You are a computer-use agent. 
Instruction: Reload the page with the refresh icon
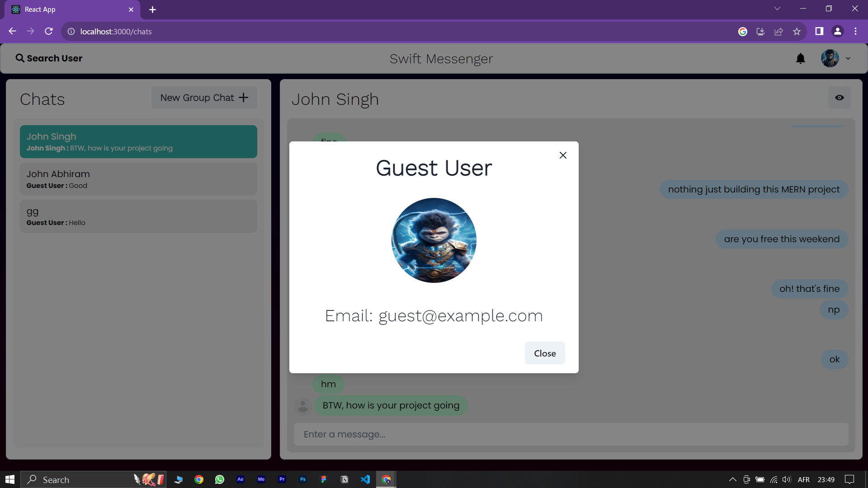pyautogui.click(x=49, y=32)
